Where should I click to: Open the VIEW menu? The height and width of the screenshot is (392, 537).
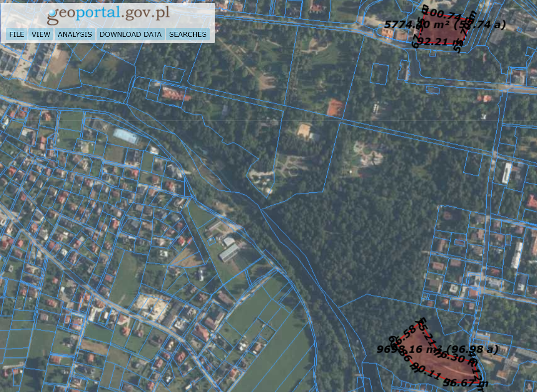(x=41, y=34)
